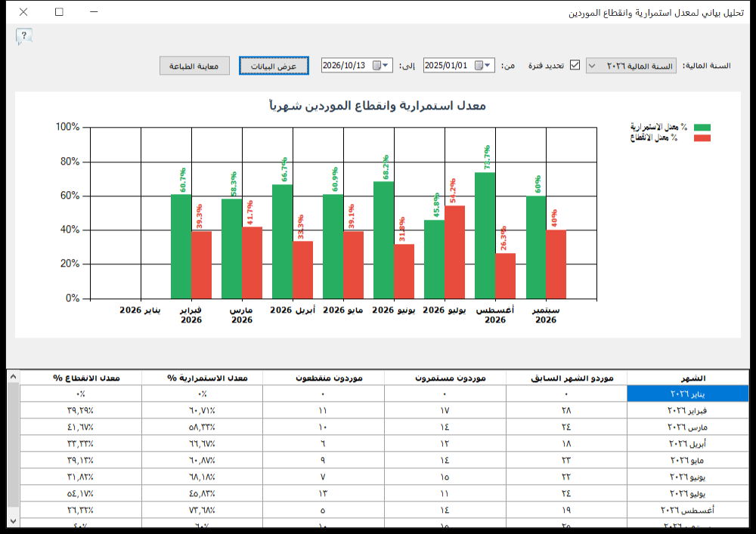Click the table scrollbar down arrow

click(13, 521)
